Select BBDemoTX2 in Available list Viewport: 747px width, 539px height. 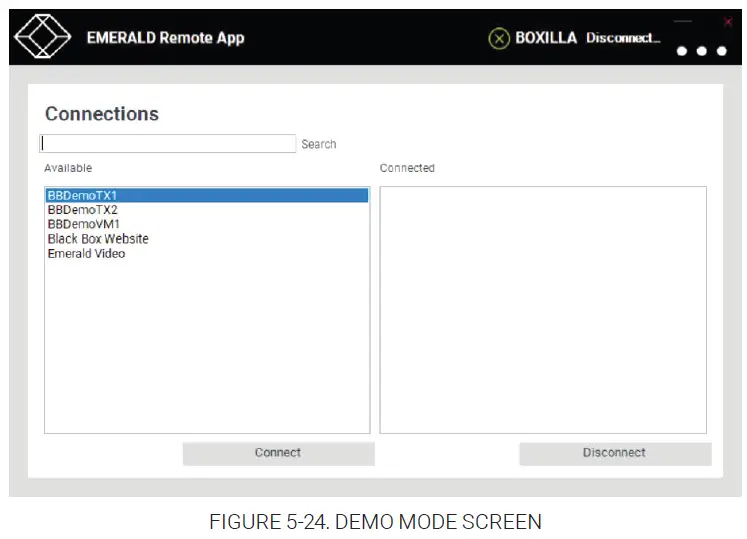pyautogui.click(x=207, y=210)
